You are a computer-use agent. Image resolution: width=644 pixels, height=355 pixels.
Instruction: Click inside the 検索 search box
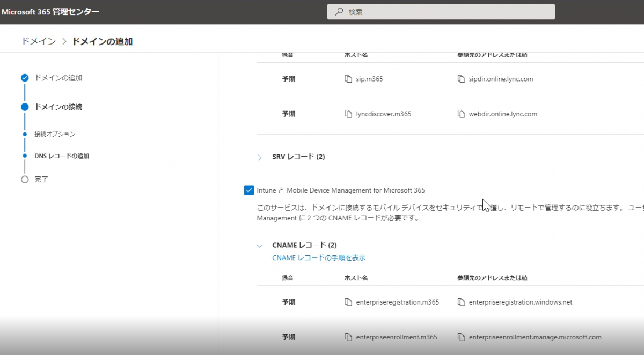click(x=440, y=12)
